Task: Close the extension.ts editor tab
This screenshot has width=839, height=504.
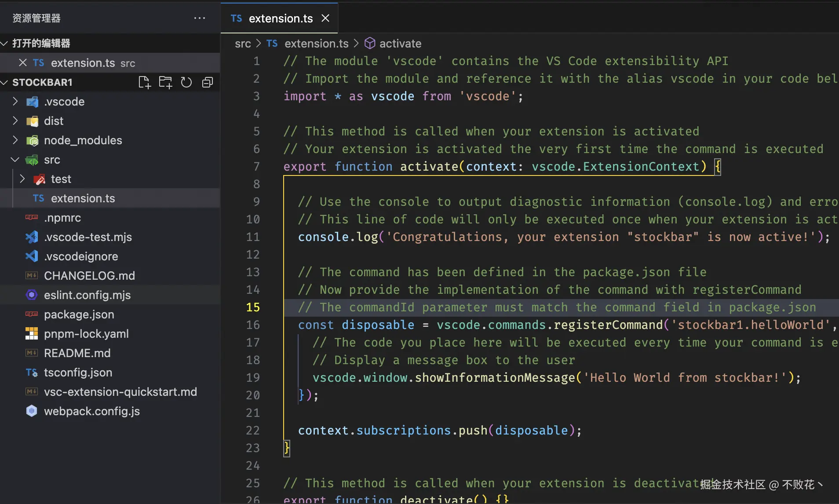Action: [325, 18]
